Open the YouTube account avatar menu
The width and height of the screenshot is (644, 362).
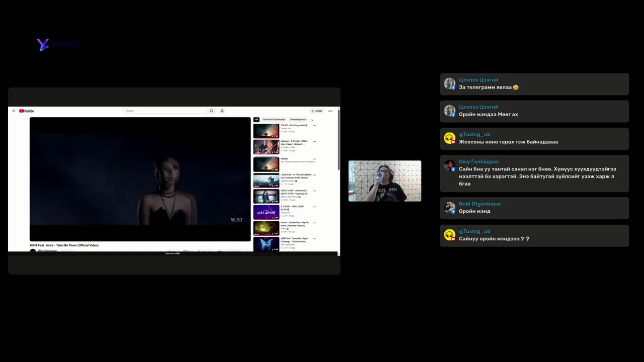point(330,111)
